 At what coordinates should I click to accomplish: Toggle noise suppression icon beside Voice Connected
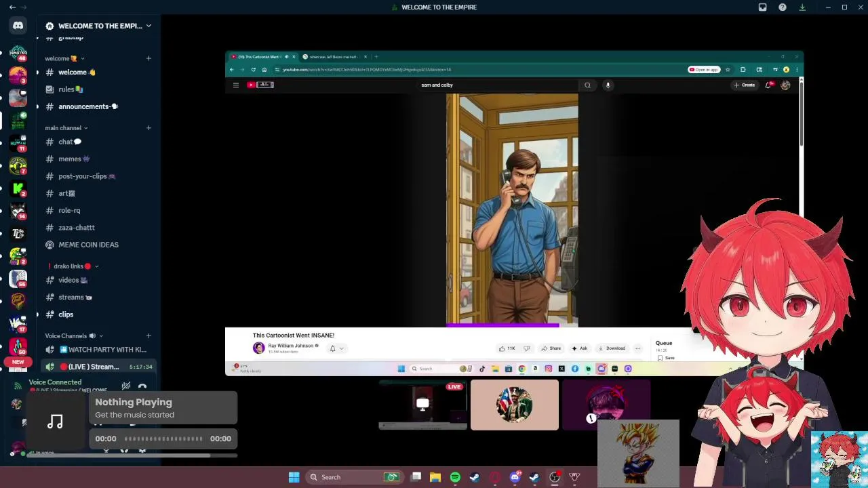pos(126,386)
